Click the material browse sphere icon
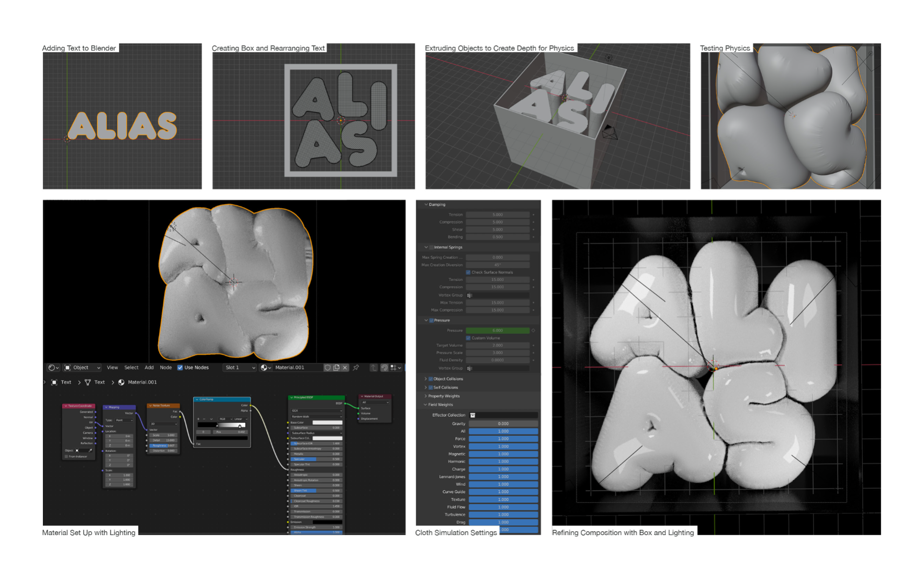This screenshot has width=924, height=578. (x=265, y=368)
